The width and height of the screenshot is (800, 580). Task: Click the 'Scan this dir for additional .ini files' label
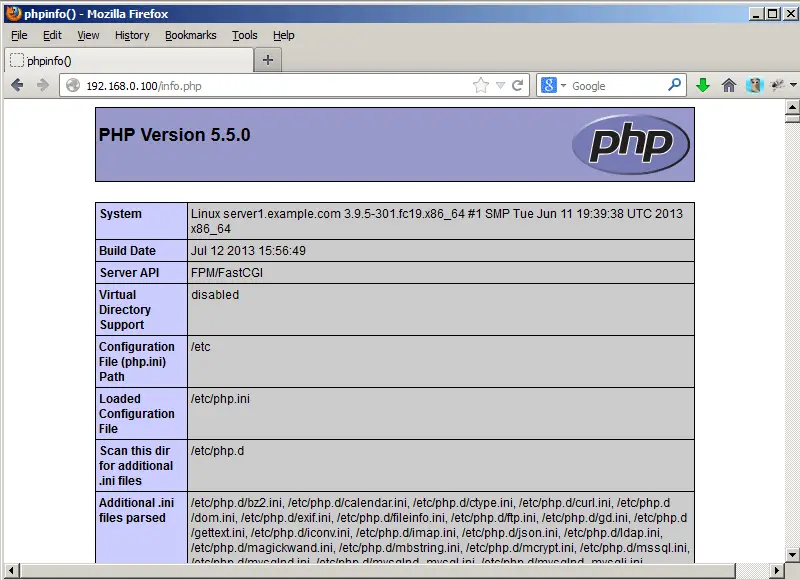(x=136, y=466)
